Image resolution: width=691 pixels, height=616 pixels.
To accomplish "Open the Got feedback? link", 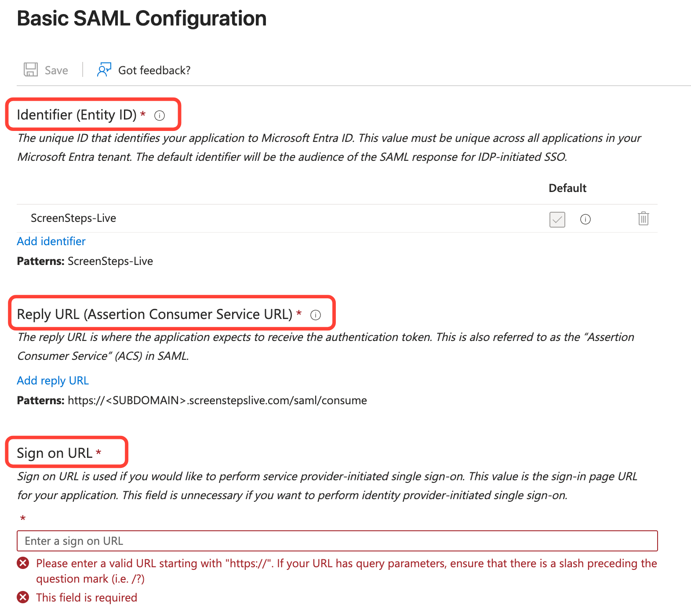I will 154,70.
